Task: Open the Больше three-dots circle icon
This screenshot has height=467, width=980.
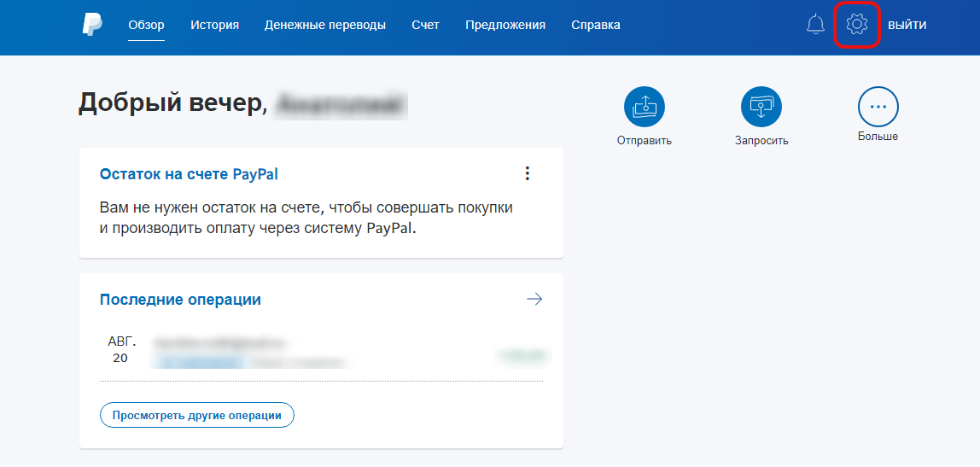Action: tap(878, 107)
